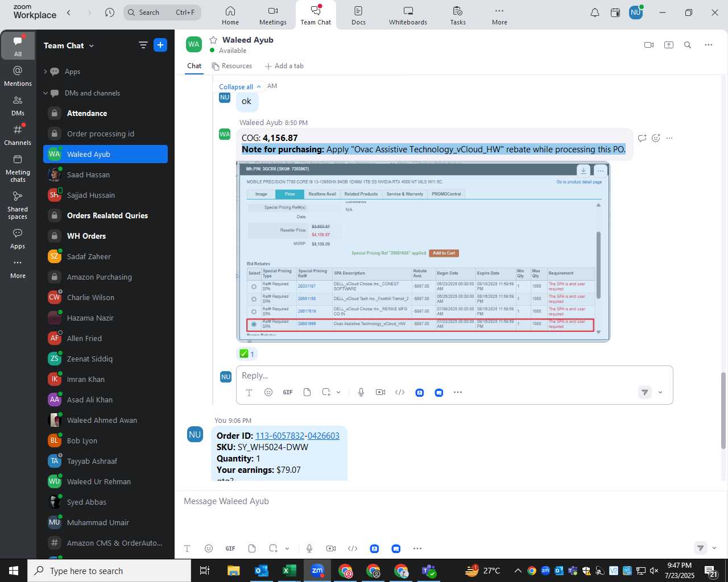
Task: Search within this chat using magnifier icon
Action: pyautogui.click(x=688, y=45)
